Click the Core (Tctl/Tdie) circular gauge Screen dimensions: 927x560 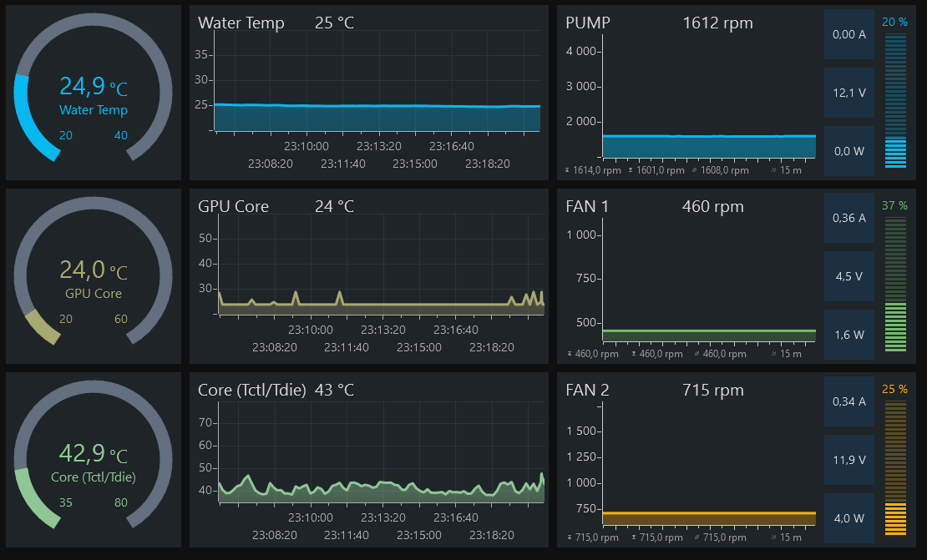click(x=94, y=460)
